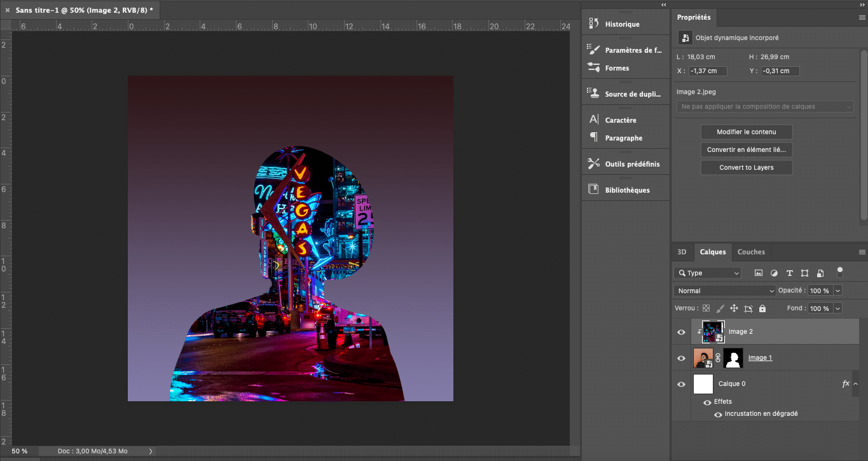Select the Image 2 layer thumbnail
The image size is (868, 461).
click(x=713, y=332)
